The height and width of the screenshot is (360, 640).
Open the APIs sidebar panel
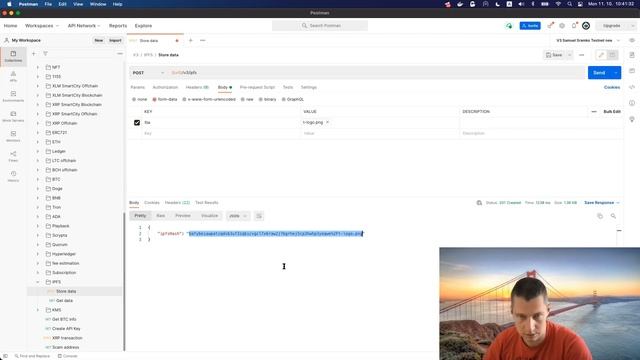[x=13, y=76]
